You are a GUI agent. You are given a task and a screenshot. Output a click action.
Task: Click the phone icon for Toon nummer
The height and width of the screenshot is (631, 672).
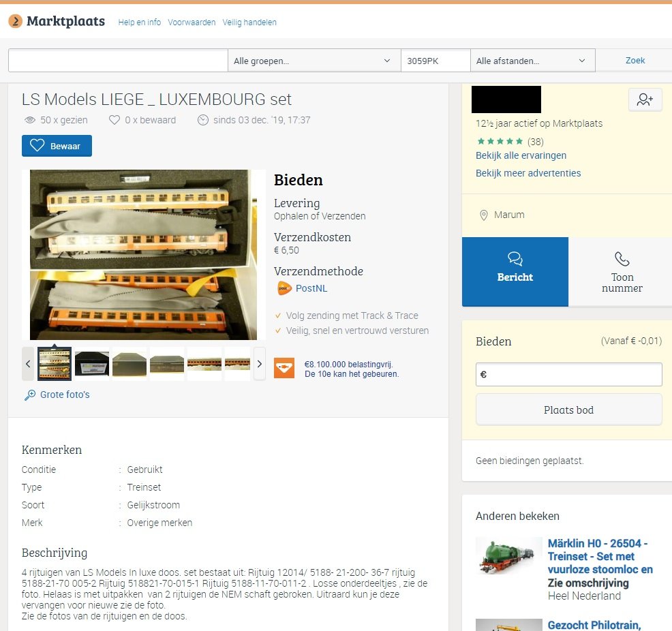[x=622, y=259]
